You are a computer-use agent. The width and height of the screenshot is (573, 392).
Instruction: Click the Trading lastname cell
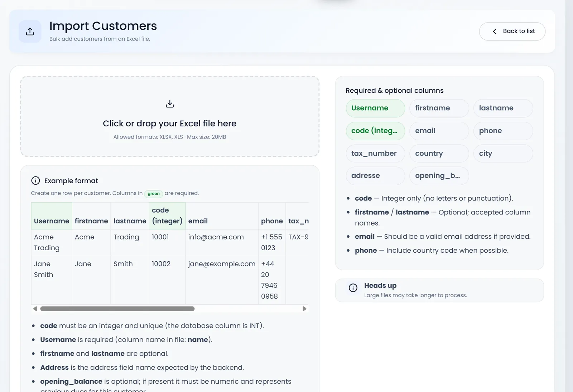(130, 243)
